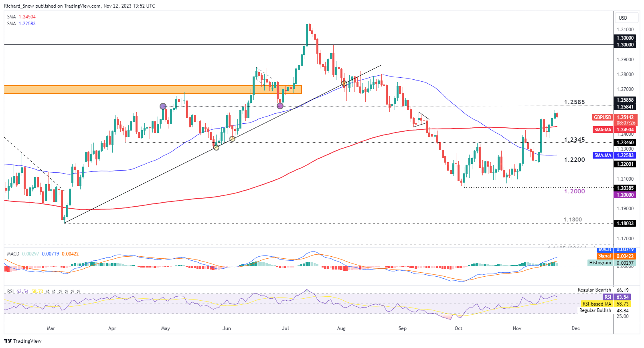This screenshot has height=348, width=644.
Task: Click the Regular Bullish label
Action: [595, 310]
